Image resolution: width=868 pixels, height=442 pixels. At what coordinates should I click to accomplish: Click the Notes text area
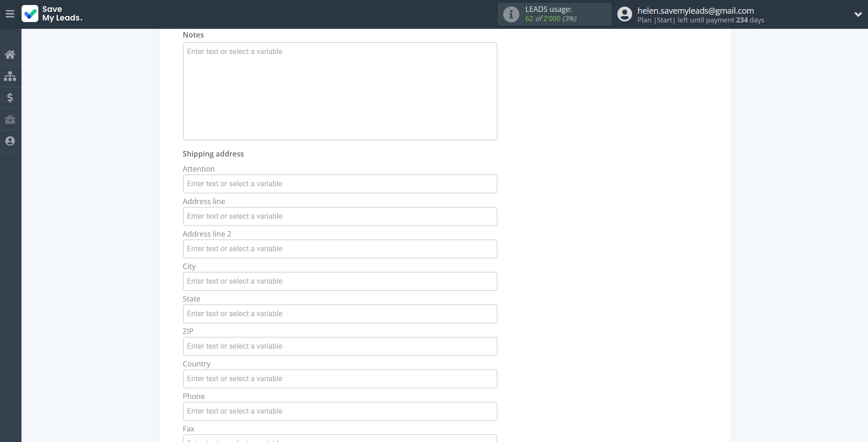click(340, 91)
